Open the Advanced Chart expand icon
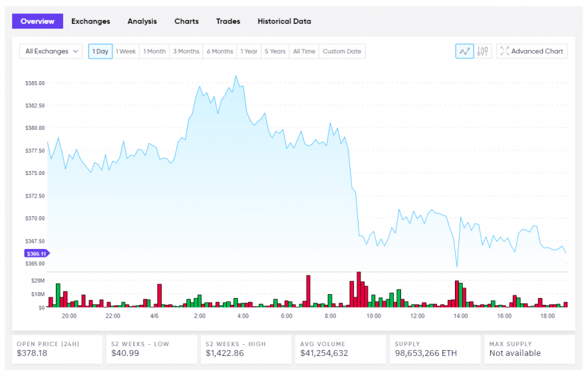588x370 pixels. click(505, 51)
